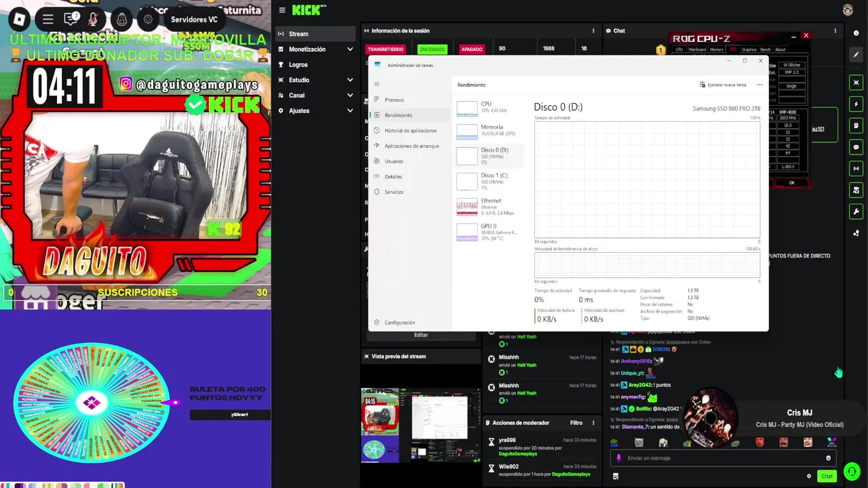Select the Memoria performance item
The width and height of the screenshot is (868, 488).
pos(488,131)
